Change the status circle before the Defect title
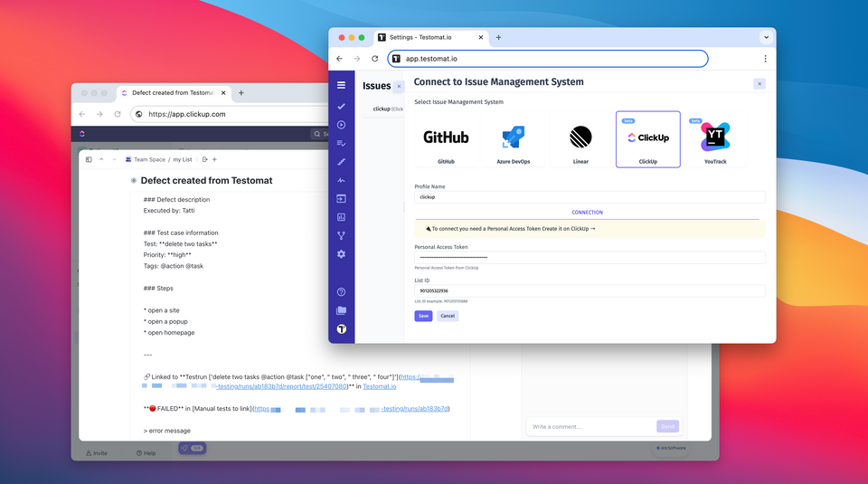 (134, 181)
